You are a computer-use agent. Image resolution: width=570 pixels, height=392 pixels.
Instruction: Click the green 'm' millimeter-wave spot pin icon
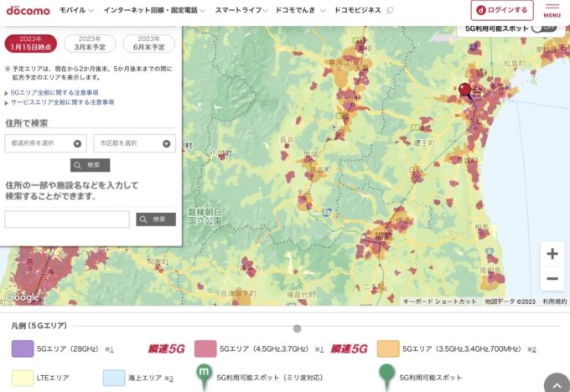click(x=205, y=376)
